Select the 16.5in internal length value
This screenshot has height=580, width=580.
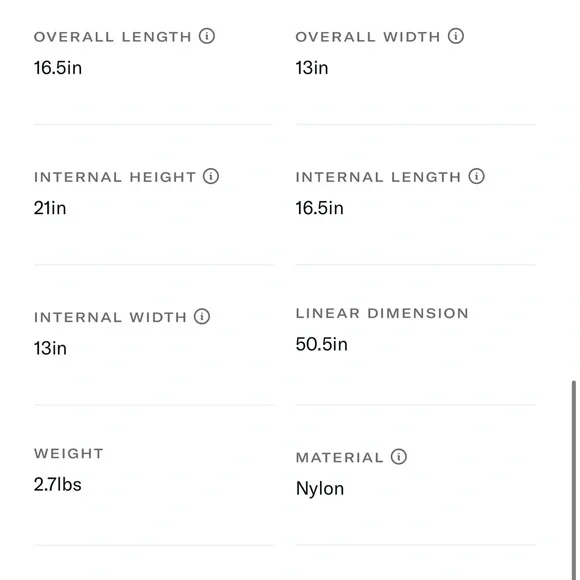click(320, 208)
